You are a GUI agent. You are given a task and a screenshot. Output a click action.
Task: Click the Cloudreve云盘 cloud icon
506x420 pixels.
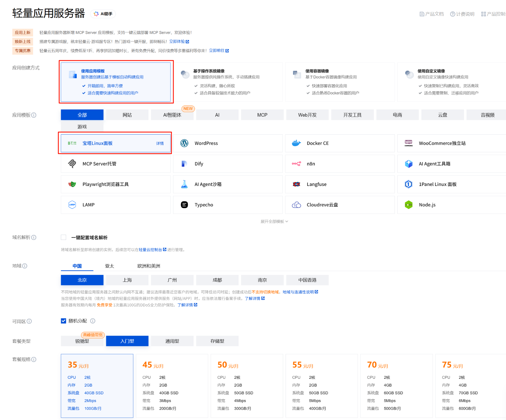coord(296,205)
